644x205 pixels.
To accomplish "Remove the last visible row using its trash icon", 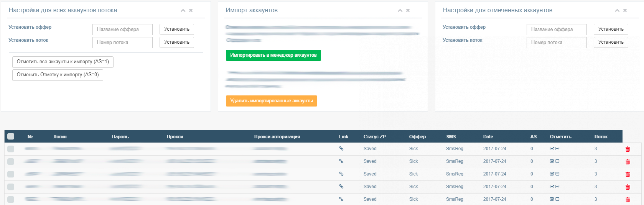I will (x=628, y=200).
